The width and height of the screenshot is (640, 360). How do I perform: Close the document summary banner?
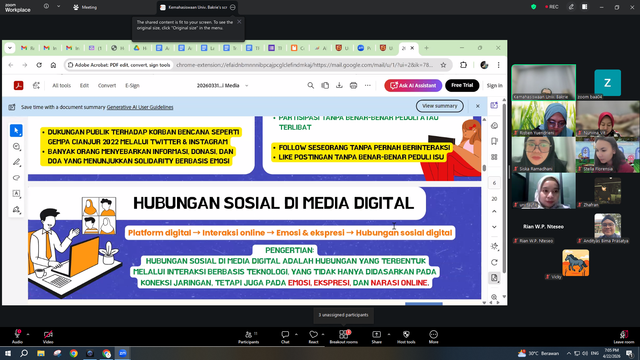tap(478, 106)
